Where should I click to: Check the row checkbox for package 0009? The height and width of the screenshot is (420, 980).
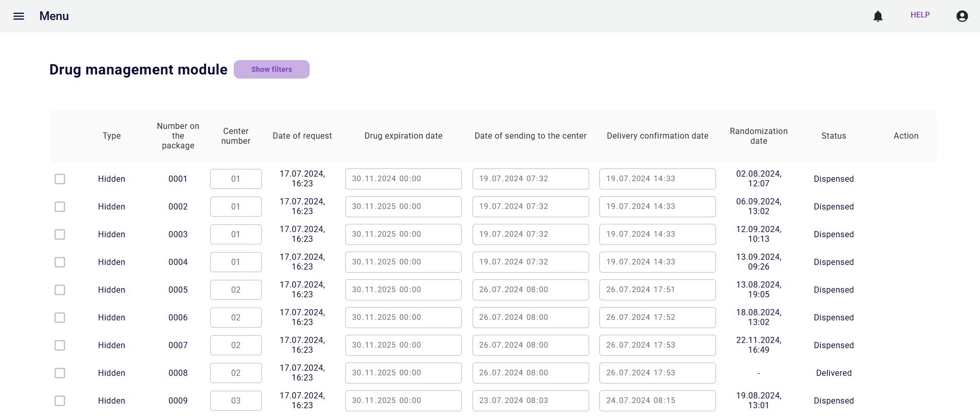click(60, 400)
